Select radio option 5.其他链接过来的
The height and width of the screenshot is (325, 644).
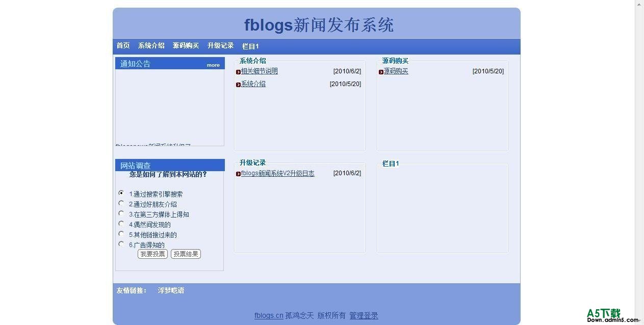pos(121,234)
